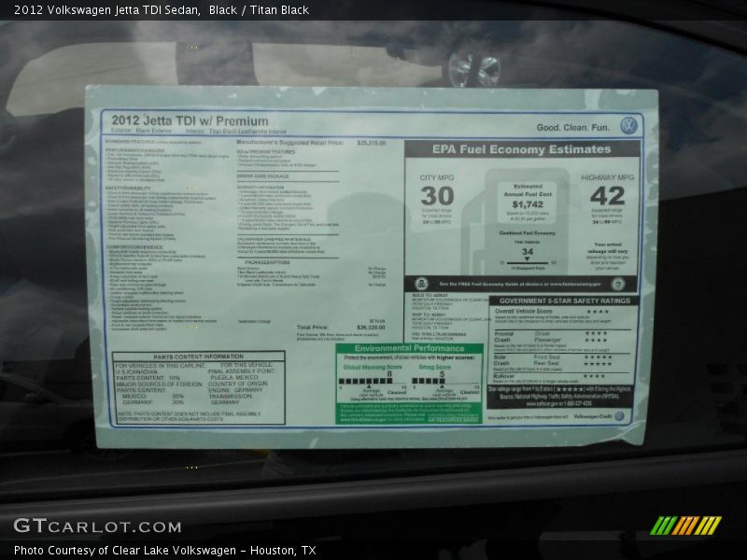Screen dimensions: 747x560
Task: Click the 'EPA Fuel Economy Estimates' header
Action: [x=522, y=149]
